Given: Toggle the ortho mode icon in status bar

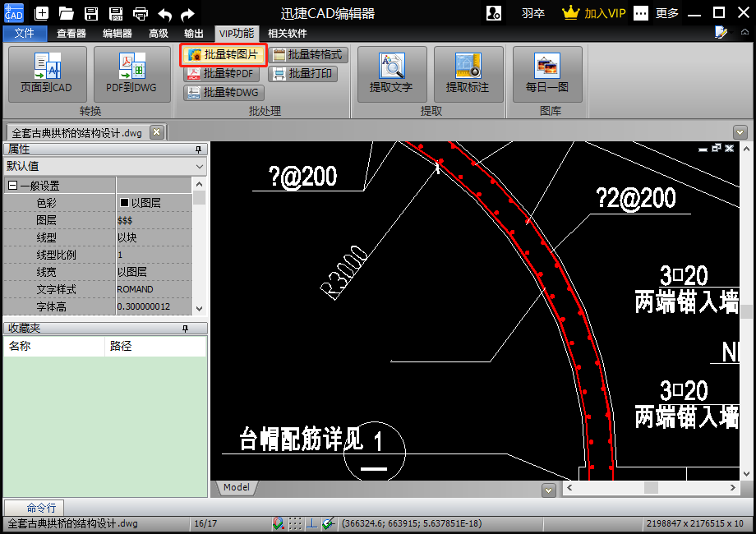Looking at the screenshot, I should pos(312,523).
